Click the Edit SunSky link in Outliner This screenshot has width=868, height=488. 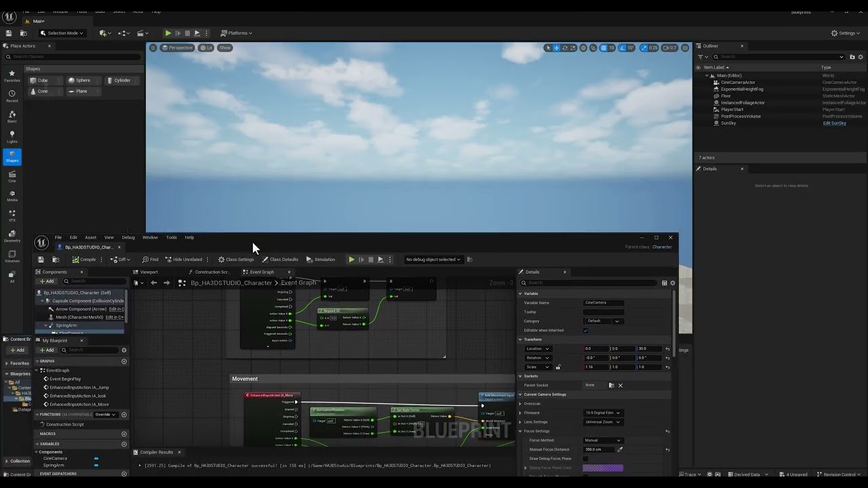834,123
